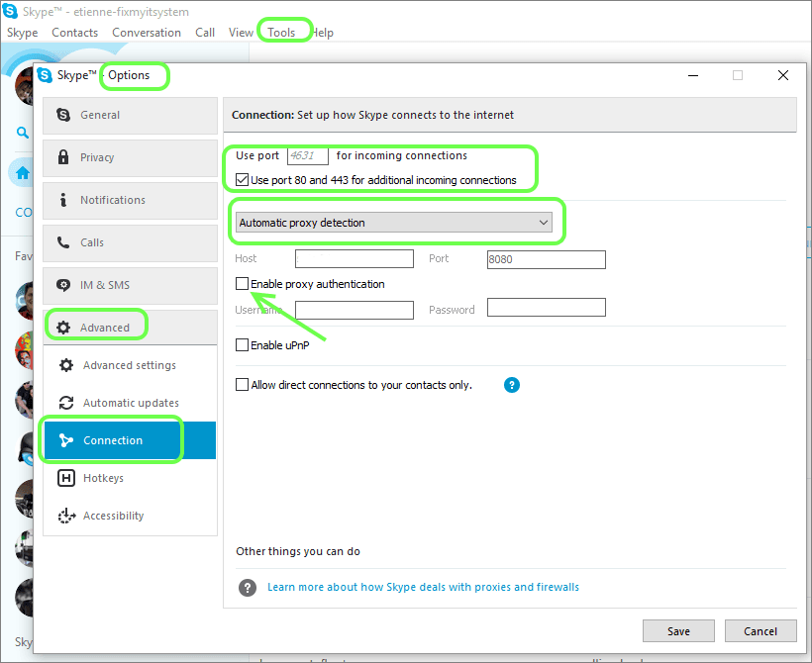Click the proxy Host input field
The height and width of the screenshot is (663, 812).
tap(355, 259)
